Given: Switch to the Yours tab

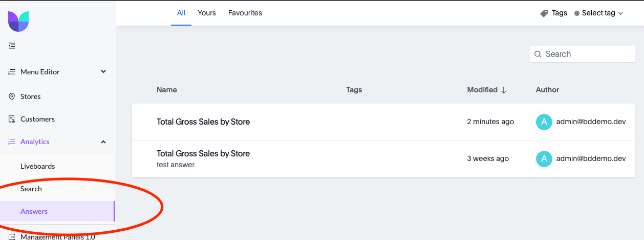Looking at the screenshot, I should point(207,13).
